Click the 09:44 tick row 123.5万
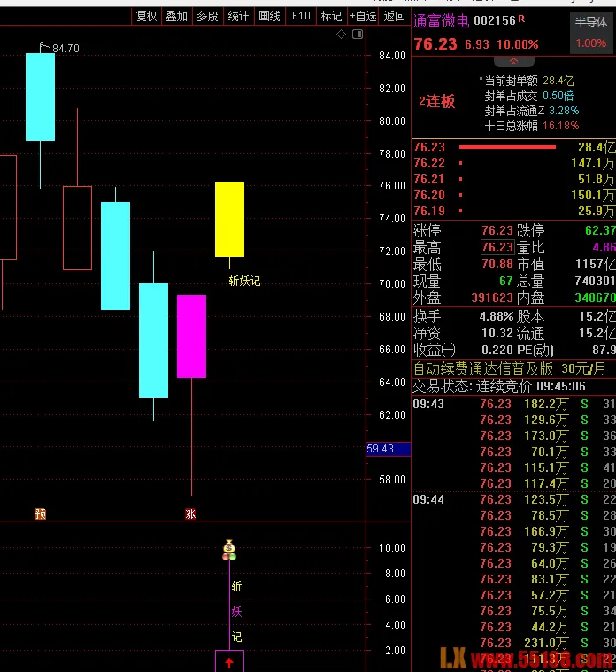Screen dimensions: 616x672 (513, 499)
